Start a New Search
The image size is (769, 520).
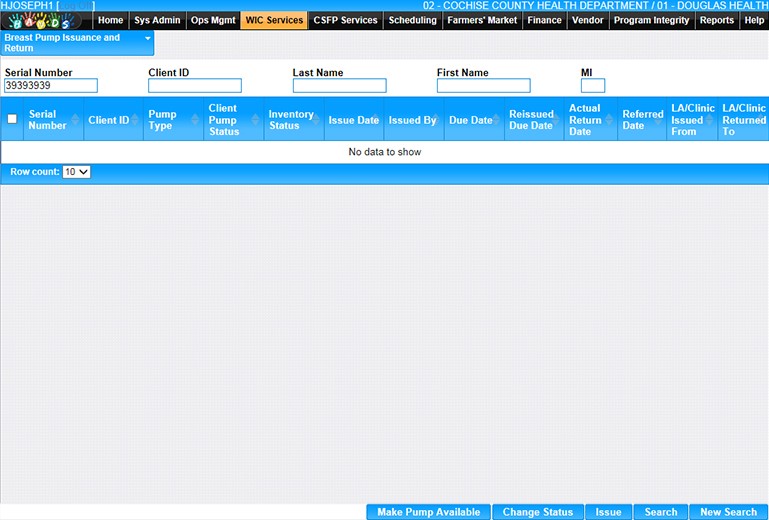pyautogui.click(x=728, y=512)
